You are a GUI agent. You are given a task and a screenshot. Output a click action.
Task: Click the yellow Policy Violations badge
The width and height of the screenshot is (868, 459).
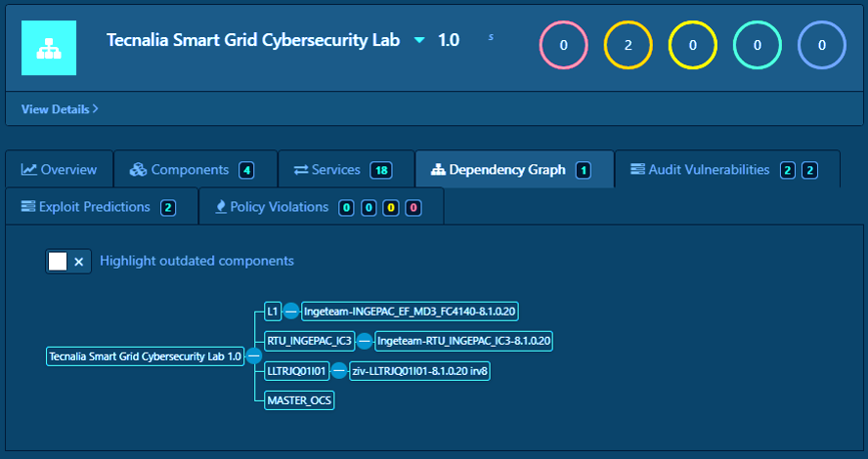[x=391, y=208]
